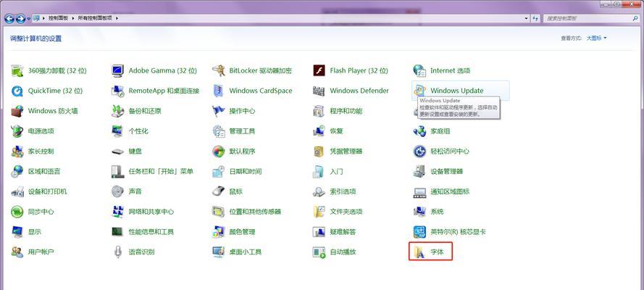Expand the 大图标 view mode dropdown

click(596, 38)
